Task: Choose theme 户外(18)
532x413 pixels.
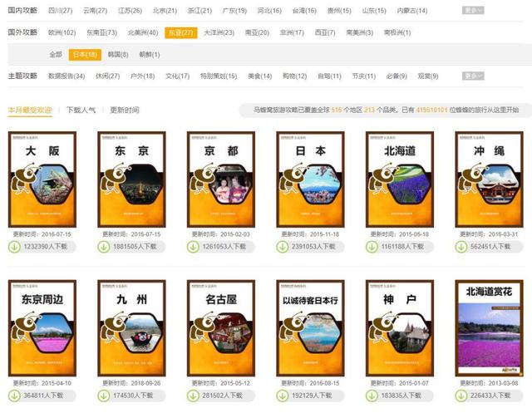Action: [x=142, y=76]
